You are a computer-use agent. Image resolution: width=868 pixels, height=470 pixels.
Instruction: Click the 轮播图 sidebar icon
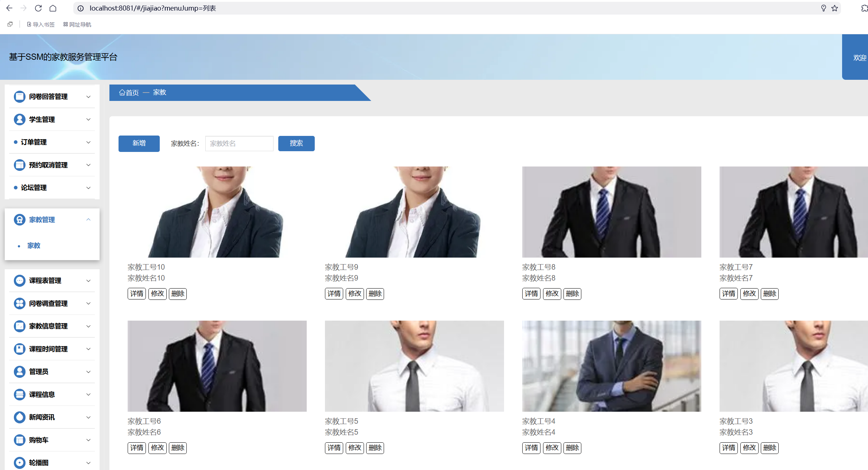pos(19,463)
